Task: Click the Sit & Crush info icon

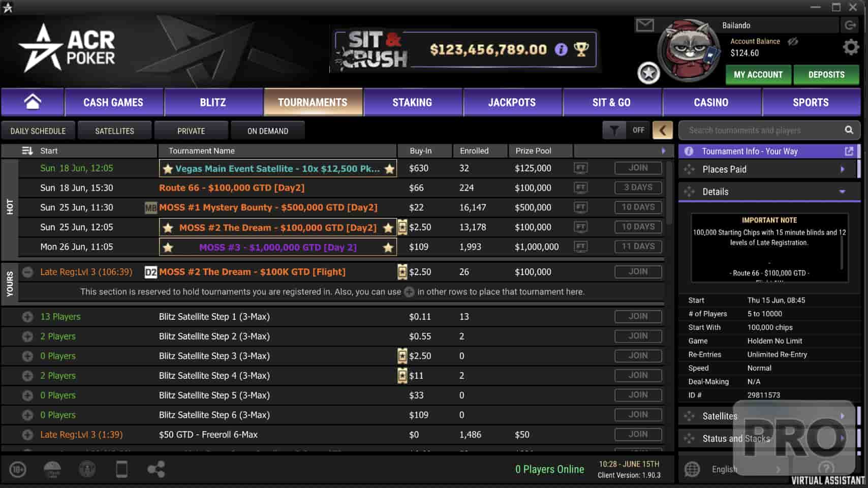Action: pos(561,49)
